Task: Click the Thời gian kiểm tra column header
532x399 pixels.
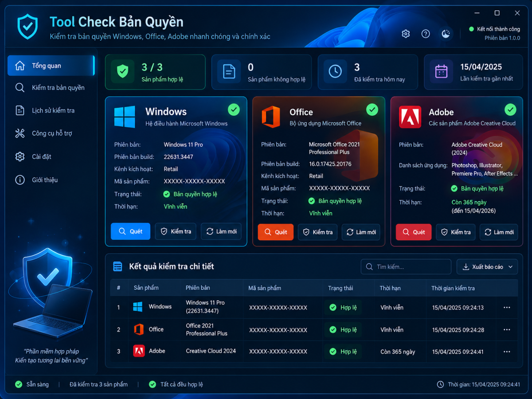Action: (x=453, y=288)
